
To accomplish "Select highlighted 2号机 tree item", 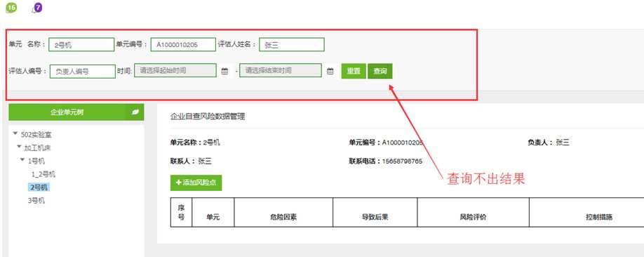I will [39, 187].
